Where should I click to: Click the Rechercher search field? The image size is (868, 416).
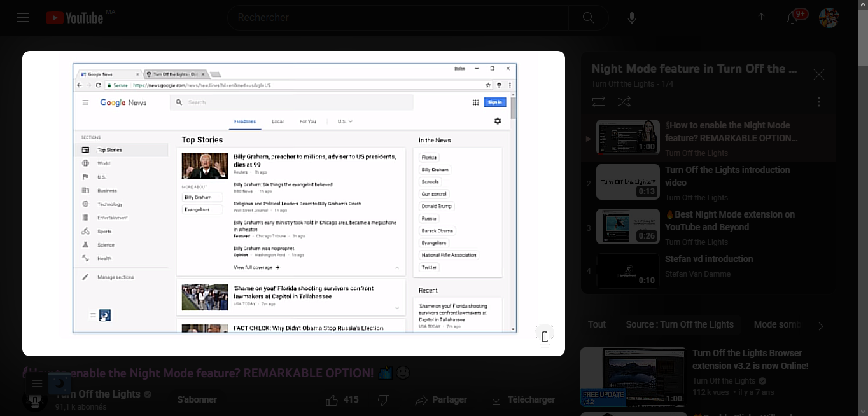coord(398,18)
